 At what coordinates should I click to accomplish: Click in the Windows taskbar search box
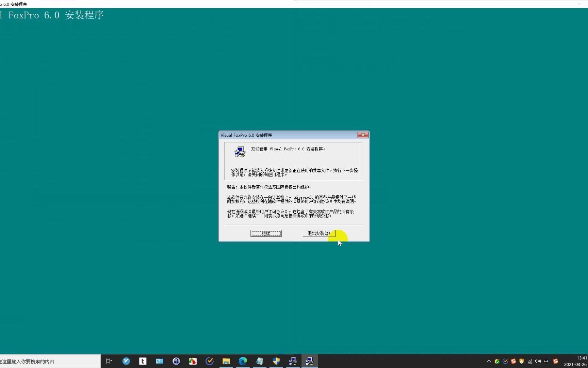(x=50, y=361)
